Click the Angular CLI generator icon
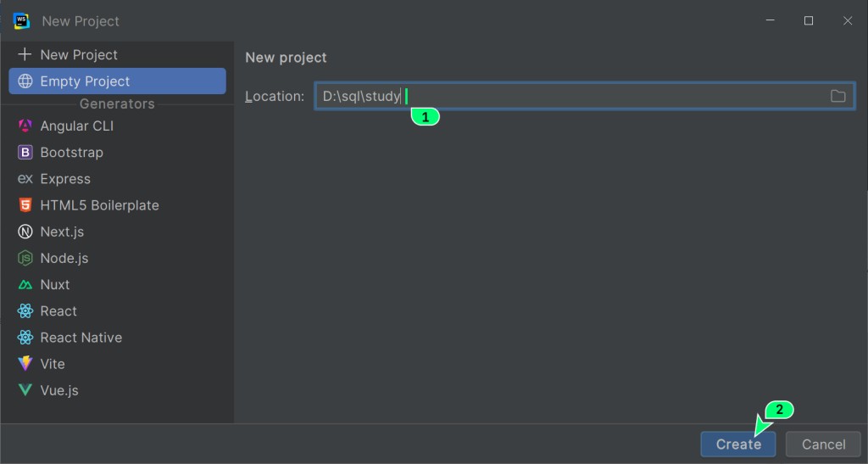 pyautogui.click(x=25, y=126)
